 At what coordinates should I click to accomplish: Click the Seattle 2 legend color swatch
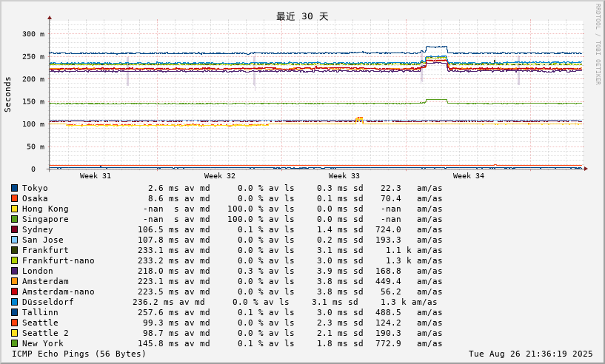[x=14, y=333]
